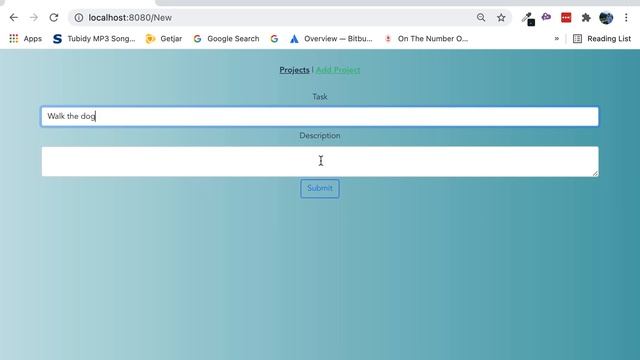Open the purple cloud extension icon

pyautogui.click(x=546, y=17)
